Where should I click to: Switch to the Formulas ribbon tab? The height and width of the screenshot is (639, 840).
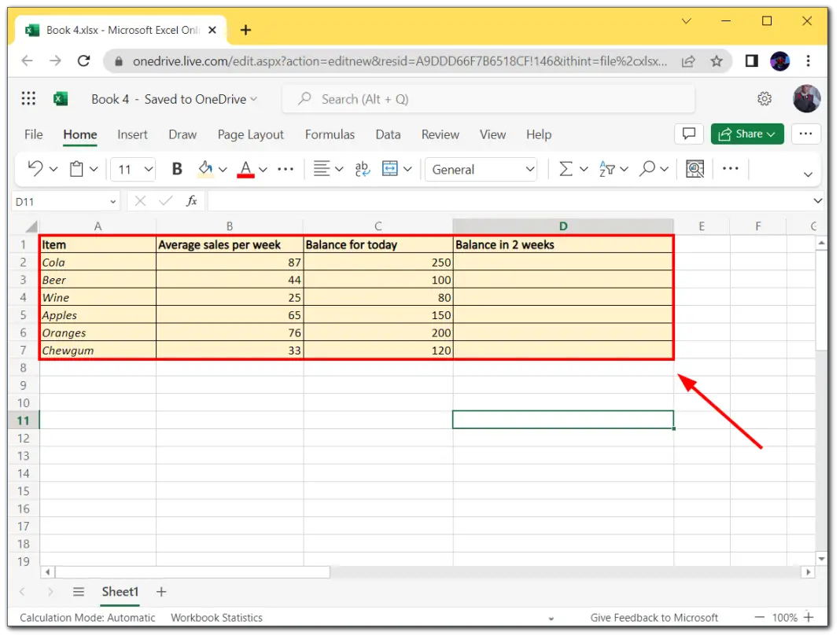[x=330, y=134]
